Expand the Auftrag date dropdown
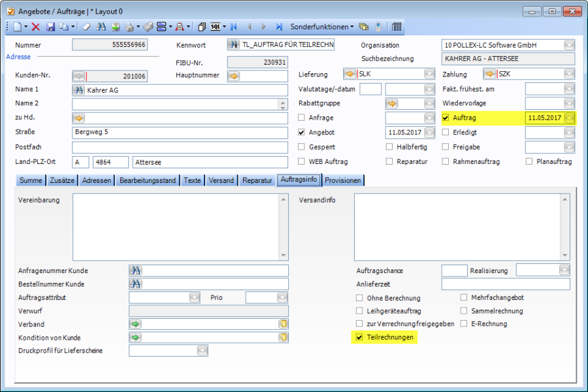588x392 pixels. 569,118
